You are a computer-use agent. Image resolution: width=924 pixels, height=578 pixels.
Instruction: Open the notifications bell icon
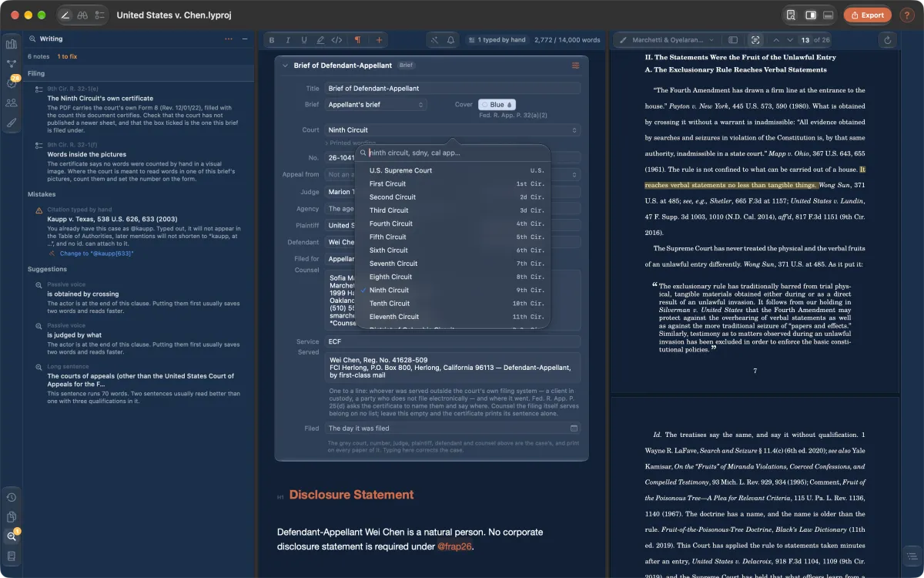[450, 39]
